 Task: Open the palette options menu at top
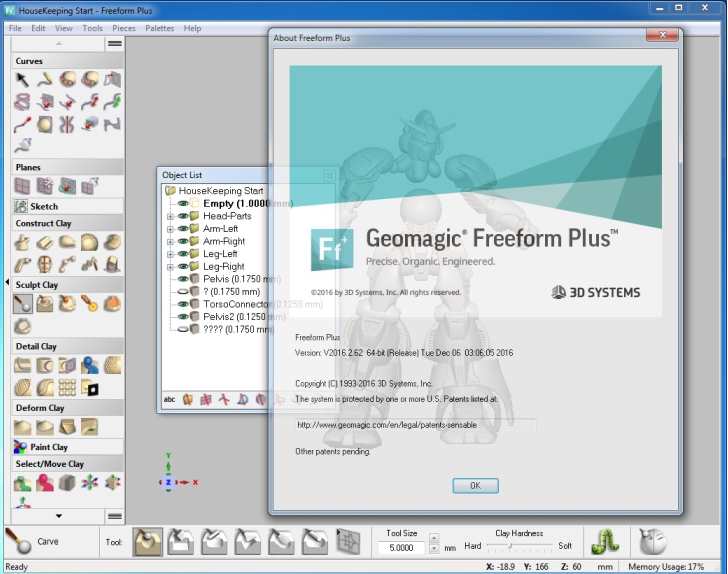coord(115,44)
